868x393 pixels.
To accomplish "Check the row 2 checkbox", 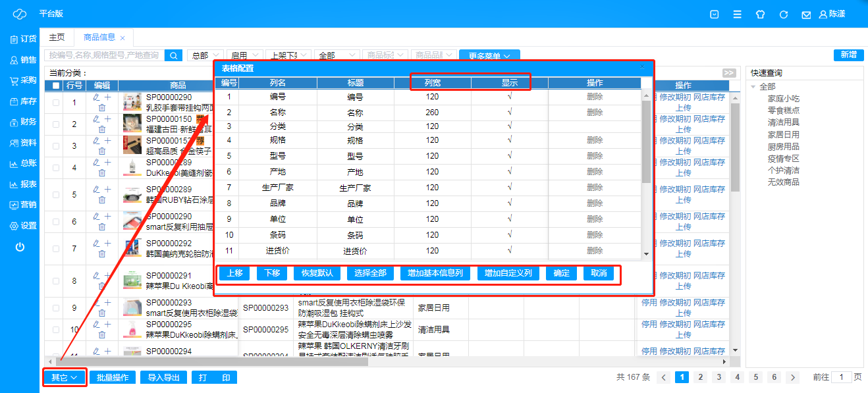I will click(x=55, y=124).
